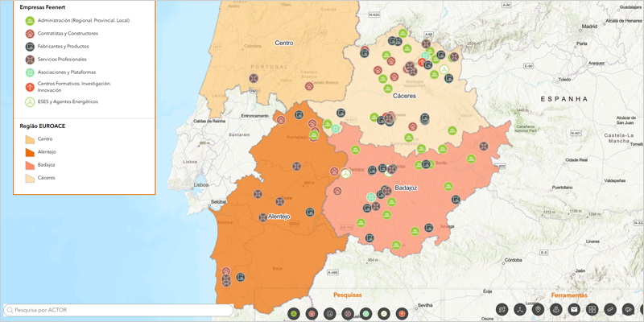This screenshot has width=644, height=322.
Task: Select the ruler measurement tool
Action: point(610,310)
